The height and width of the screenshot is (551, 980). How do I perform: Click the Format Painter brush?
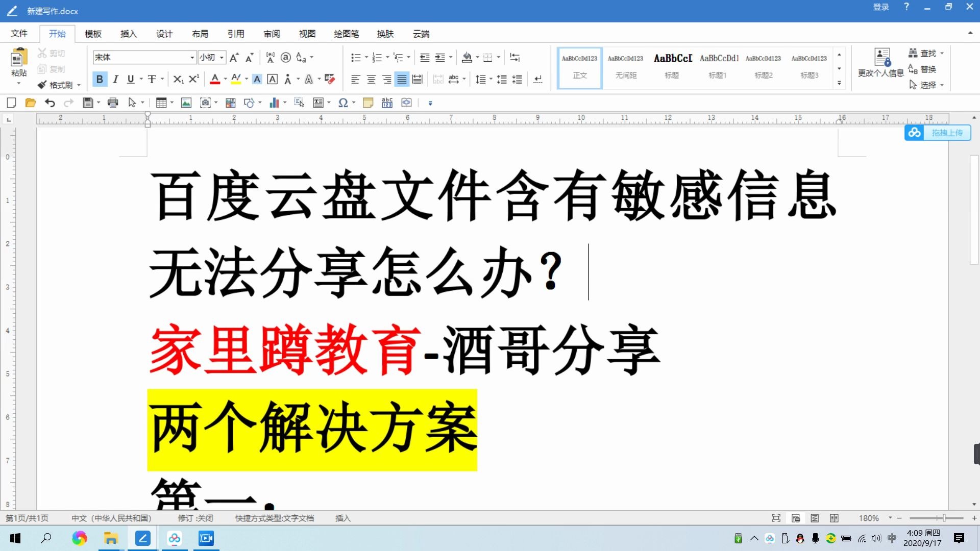coord(42,85)
